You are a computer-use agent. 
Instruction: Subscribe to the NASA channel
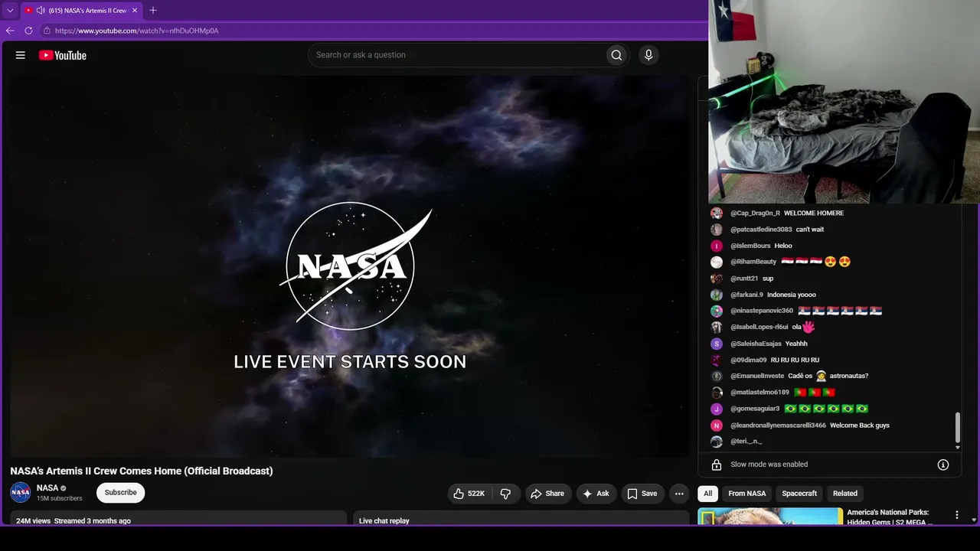(121, 493)
